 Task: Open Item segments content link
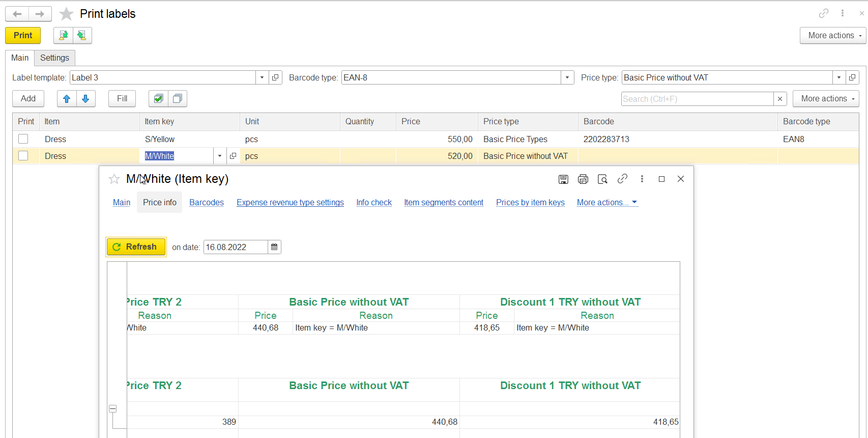(x=444, y=202)
